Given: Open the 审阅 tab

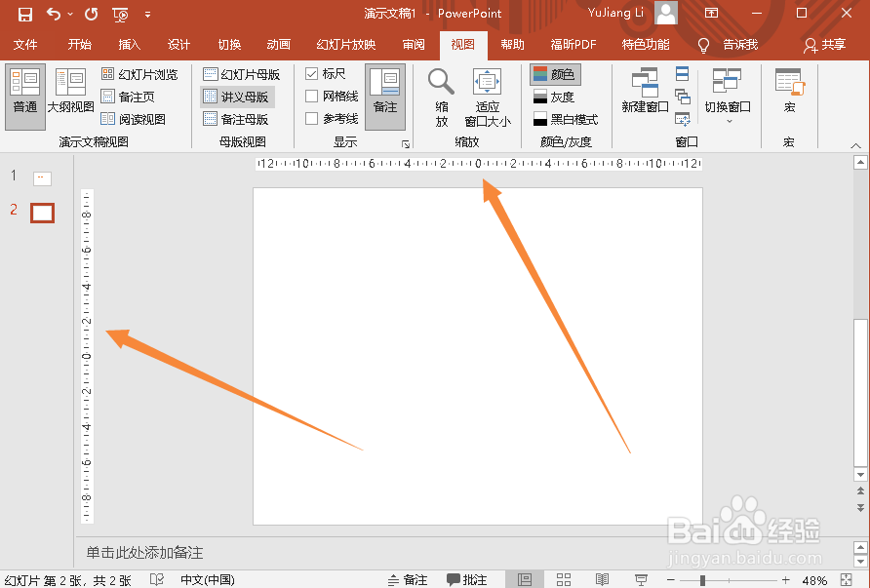Looking at the screenshot, I should click(x=414, y=45).
